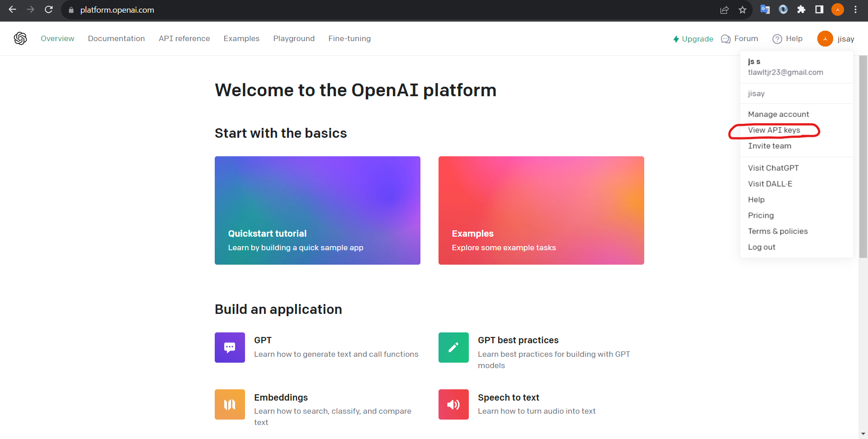Go back with the browser back arrow
The width and height of the screenshot is (868, 439).
click(x=12, y=9)
